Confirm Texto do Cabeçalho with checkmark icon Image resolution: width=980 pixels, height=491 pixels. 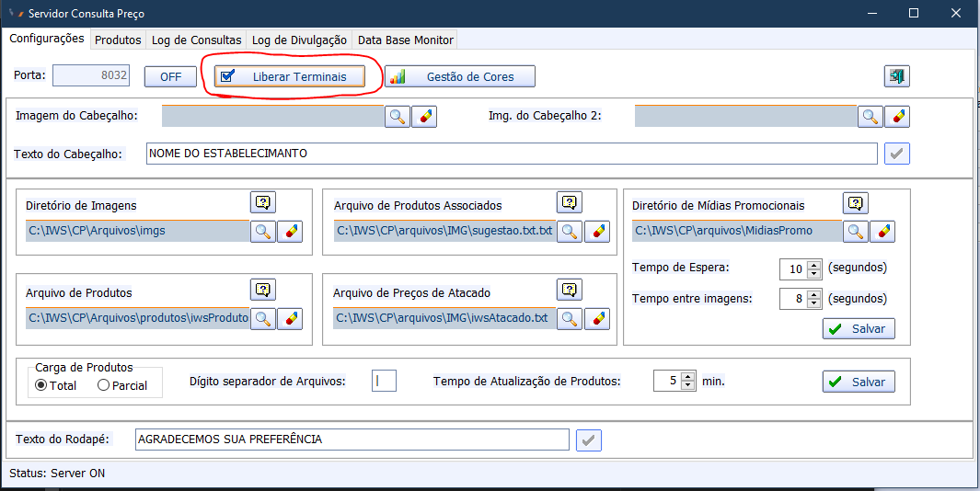(x=897, y=154)
